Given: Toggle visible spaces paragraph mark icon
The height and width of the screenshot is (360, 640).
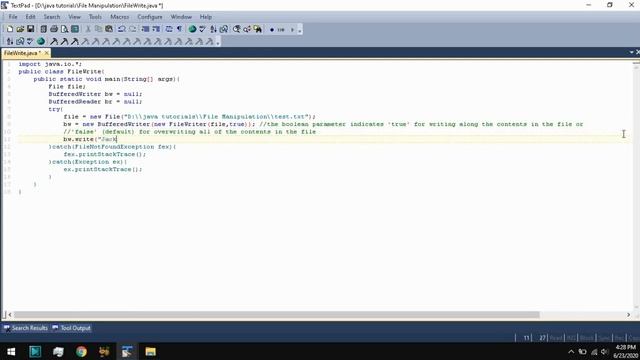Looking at the screenshot, I should tap(179, 29).
